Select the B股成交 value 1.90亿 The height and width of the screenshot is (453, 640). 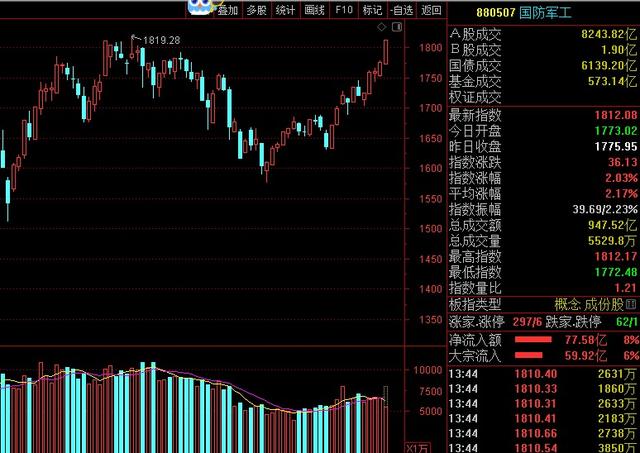[619, 50]
